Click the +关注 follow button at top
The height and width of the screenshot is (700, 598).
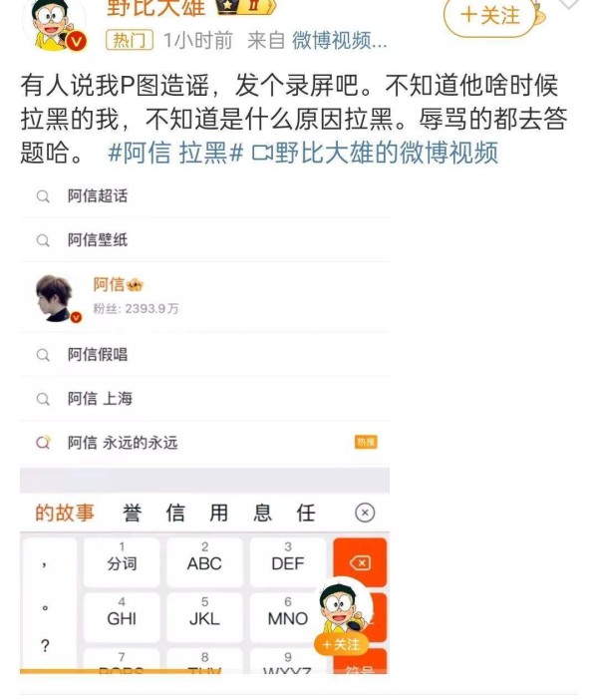coord(489,16)
